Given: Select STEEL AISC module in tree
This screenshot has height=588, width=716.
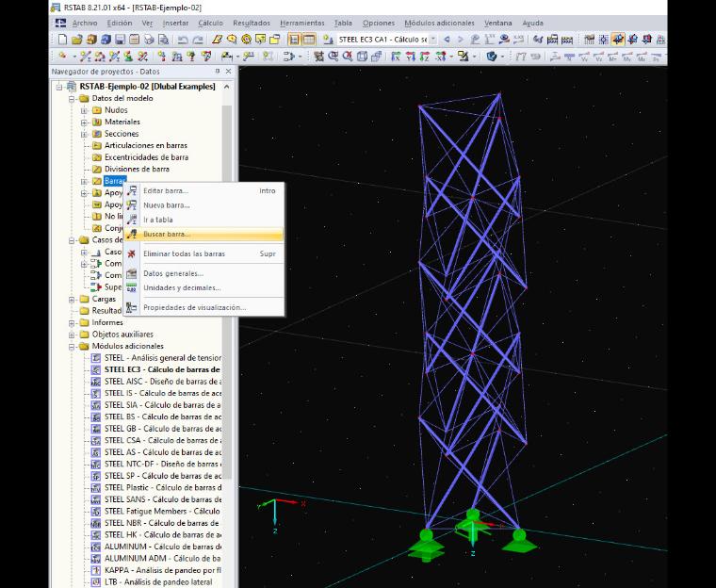Looking at the screenshot, I should (163, 382).
